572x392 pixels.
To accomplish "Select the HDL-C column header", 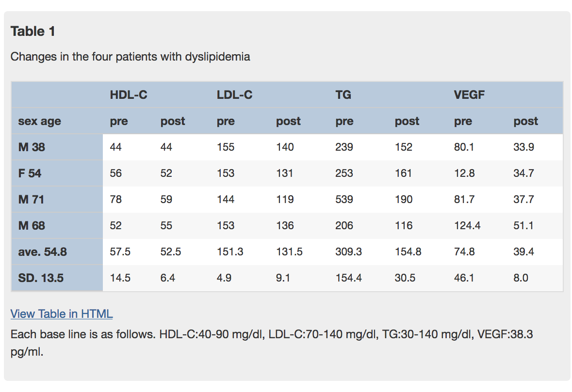I will click(x=129, y=95).
